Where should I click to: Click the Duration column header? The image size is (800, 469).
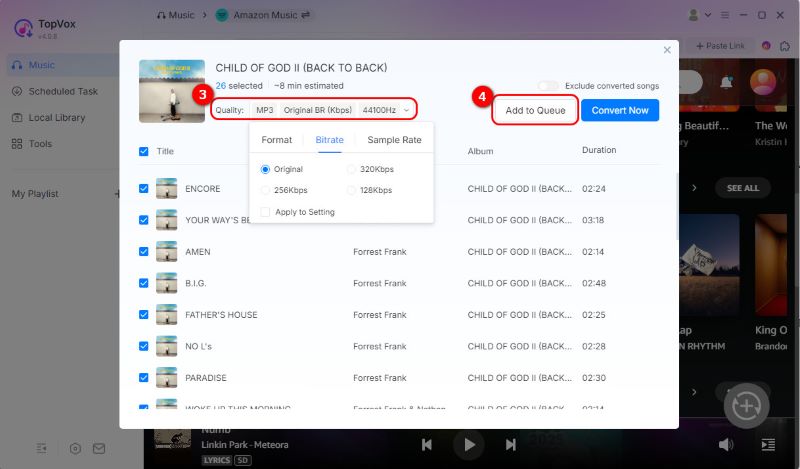[599, 150]
